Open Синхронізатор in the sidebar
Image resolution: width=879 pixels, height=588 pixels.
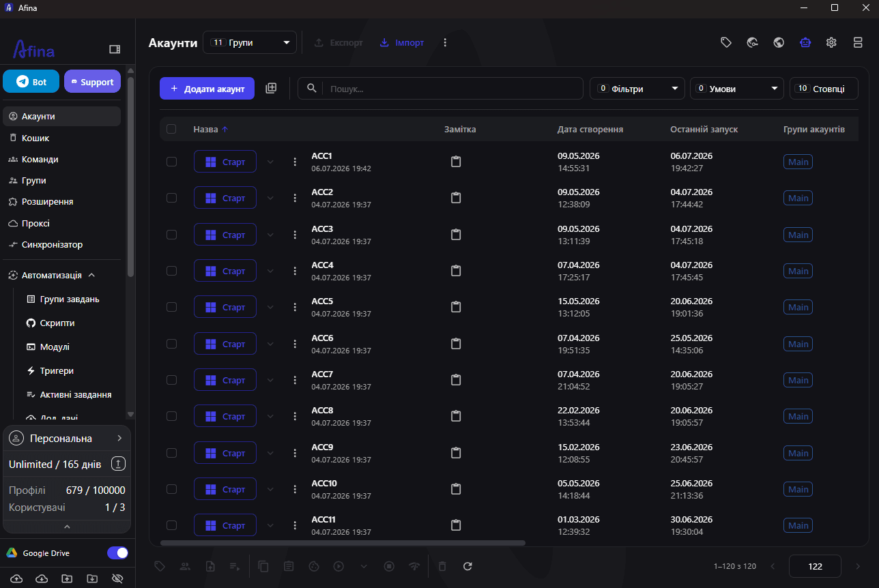(61, 244)
